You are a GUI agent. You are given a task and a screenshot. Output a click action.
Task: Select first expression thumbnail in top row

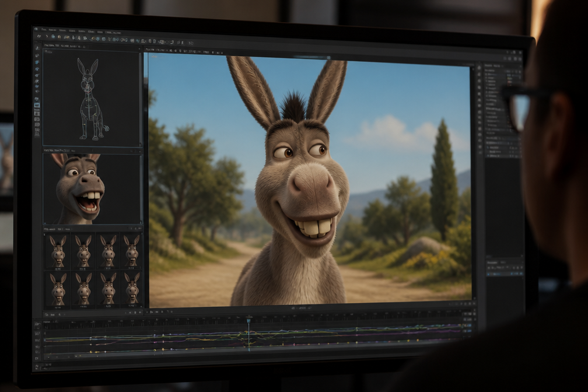coord(58,251)
